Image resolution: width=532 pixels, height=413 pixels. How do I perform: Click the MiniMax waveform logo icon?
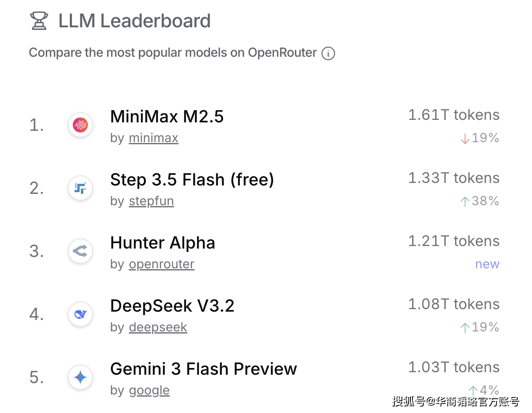(x=80, y=125)
